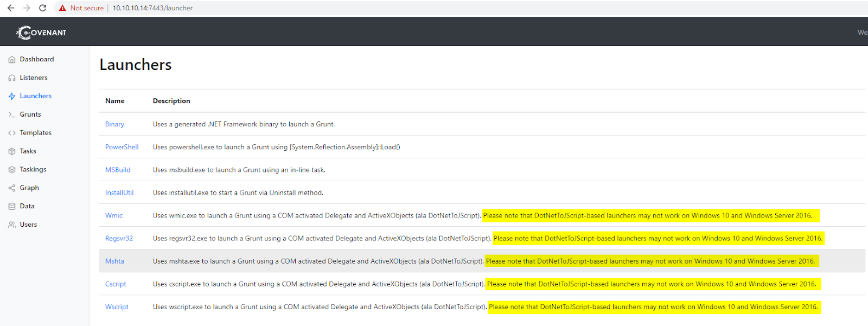The height and width of the screenshot is (326, 868).
Task: Go back using browser back arrow
Action: pyautogui.click(x=11, y=8)
